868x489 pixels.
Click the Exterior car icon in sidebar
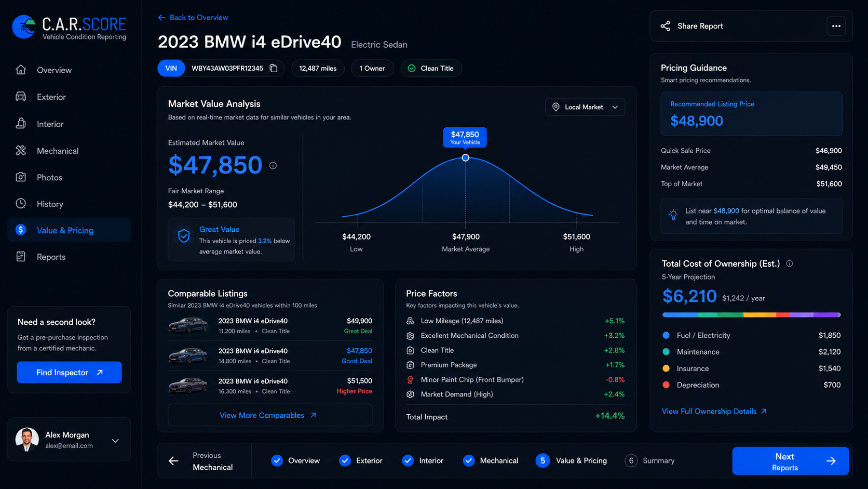tap(21, 97)
